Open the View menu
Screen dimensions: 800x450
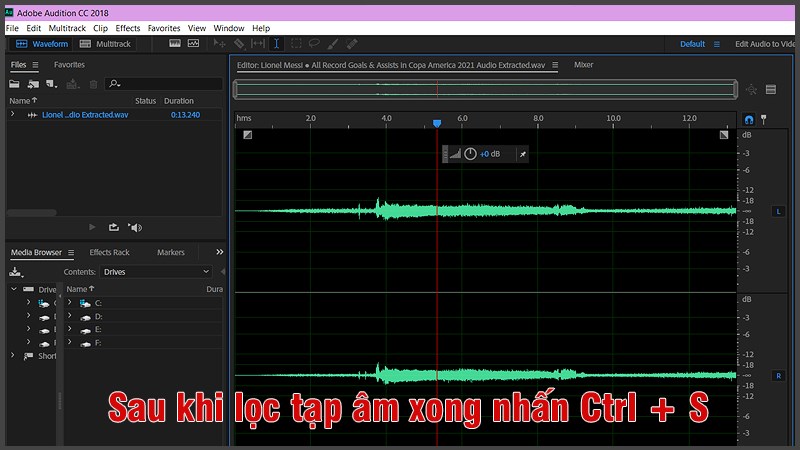pos(196,28)
